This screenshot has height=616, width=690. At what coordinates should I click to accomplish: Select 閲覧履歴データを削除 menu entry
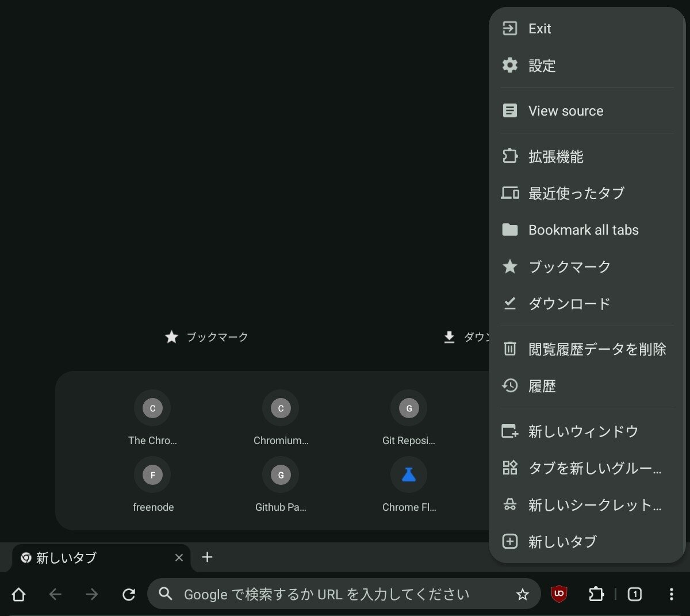click(x=586, y=349)
